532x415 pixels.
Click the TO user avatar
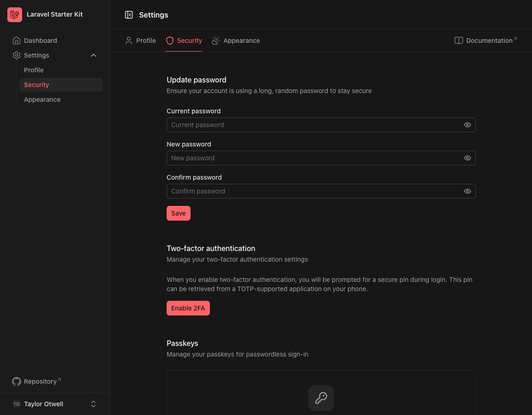[16, 404]
